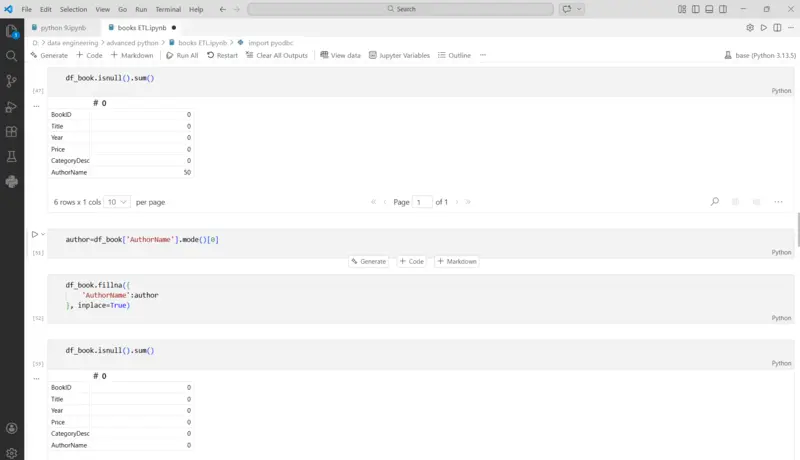
Task: Open the Python extension view
Action: tap(11, 182)
